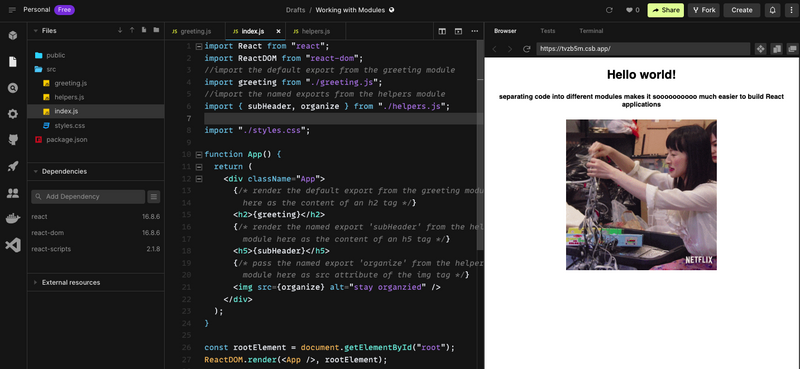Click the editor vertical scrollbar
The width and height of the screenshot is (800, 369).
(x=480, y=145)
